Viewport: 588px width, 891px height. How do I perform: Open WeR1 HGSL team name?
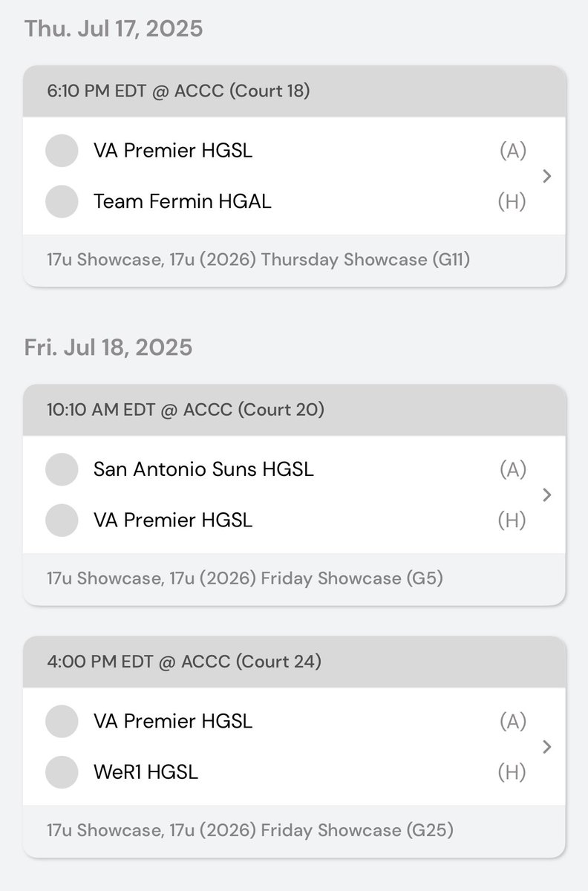(146, 772)
